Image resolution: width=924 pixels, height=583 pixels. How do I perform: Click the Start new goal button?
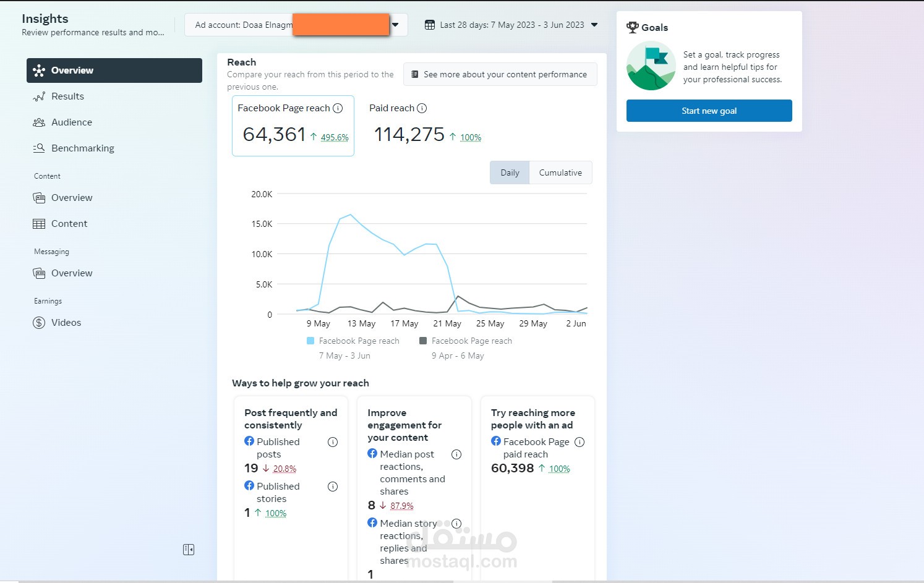click(709, 111)
